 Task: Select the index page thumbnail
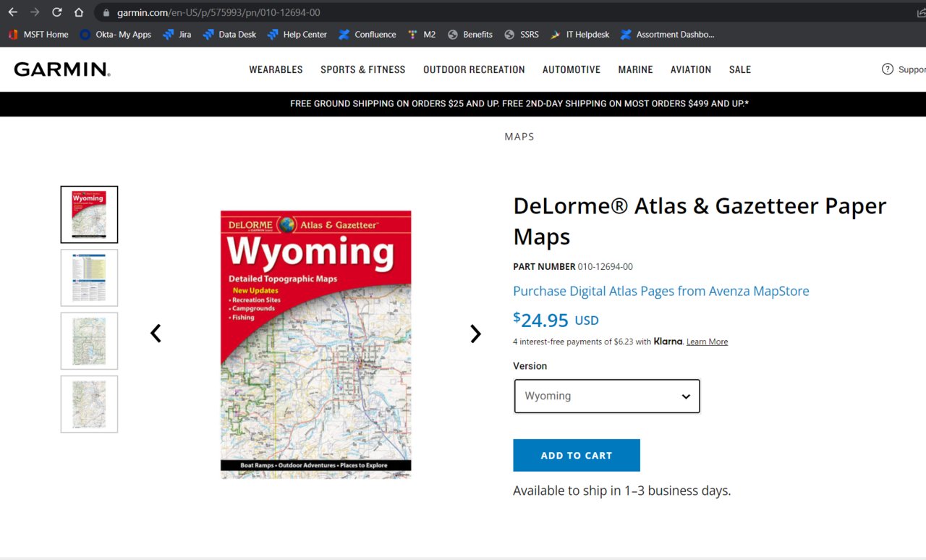coord(89,278)
